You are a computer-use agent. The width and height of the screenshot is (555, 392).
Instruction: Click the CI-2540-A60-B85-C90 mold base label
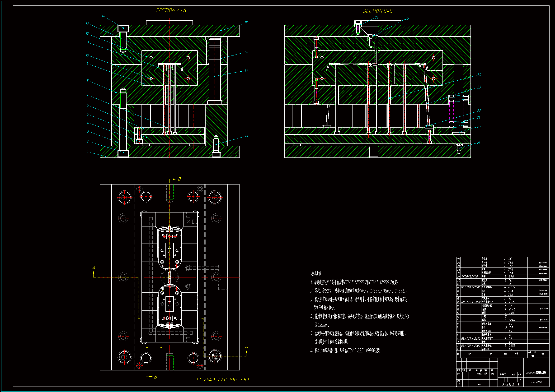[x=222, y=380]
